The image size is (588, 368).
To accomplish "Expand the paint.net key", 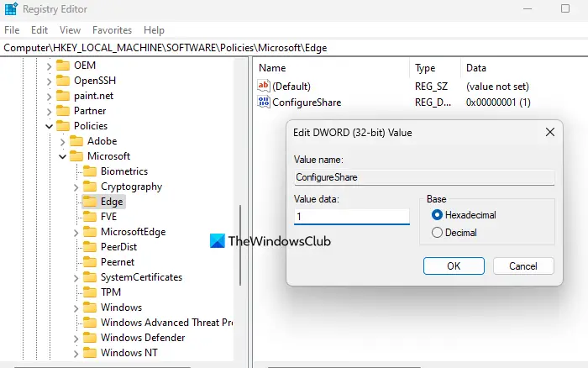I will [x=49, y=97].
